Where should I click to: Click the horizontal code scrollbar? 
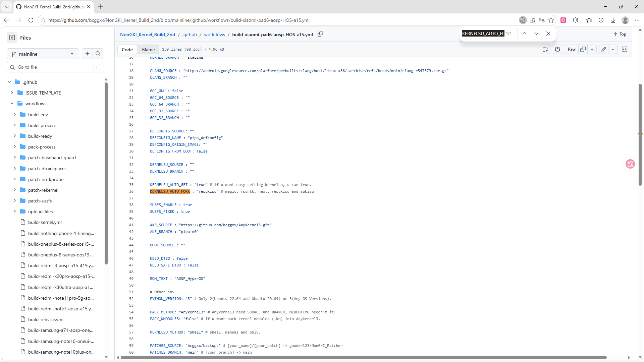pyautogui.click(x=364, y=357)
